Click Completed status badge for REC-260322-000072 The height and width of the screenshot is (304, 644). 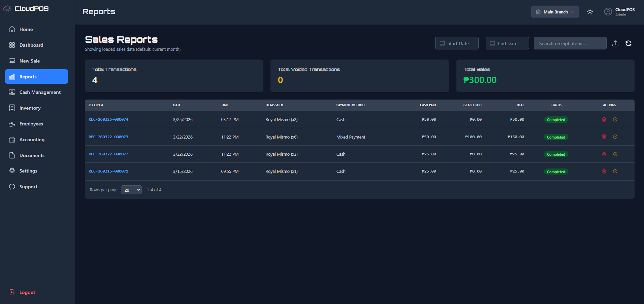click(556, 154)
